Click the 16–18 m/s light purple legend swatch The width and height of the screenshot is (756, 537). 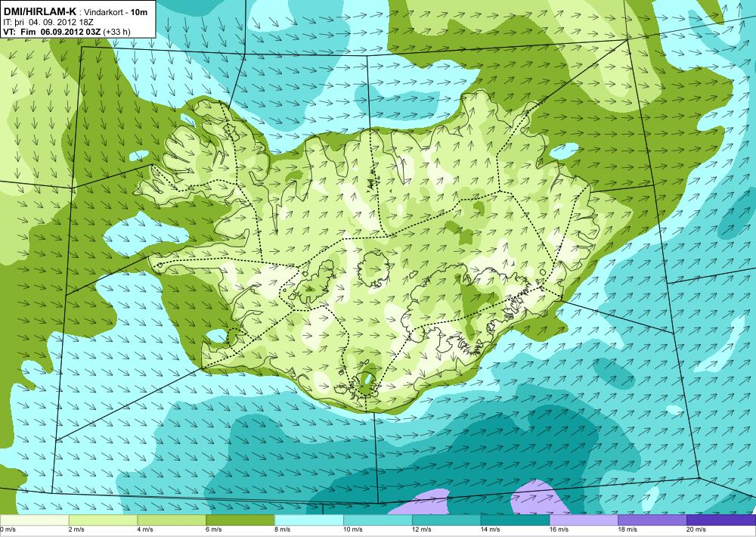(584, 520)
